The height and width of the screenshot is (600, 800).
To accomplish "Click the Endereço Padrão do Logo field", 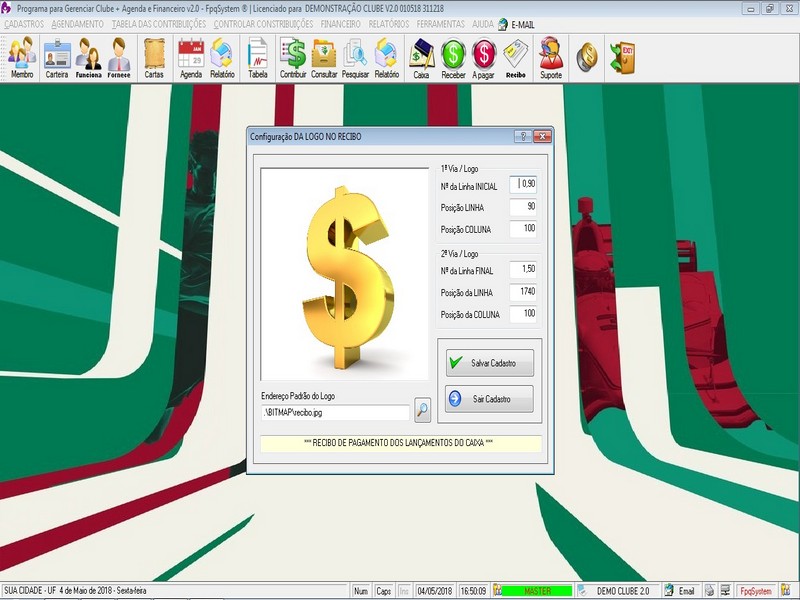I will (335, 413).
